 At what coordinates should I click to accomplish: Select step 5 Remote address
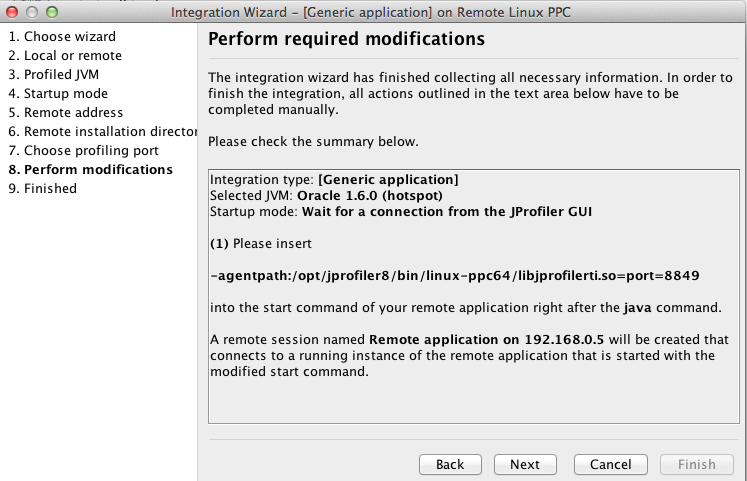[x=66, y=113]
